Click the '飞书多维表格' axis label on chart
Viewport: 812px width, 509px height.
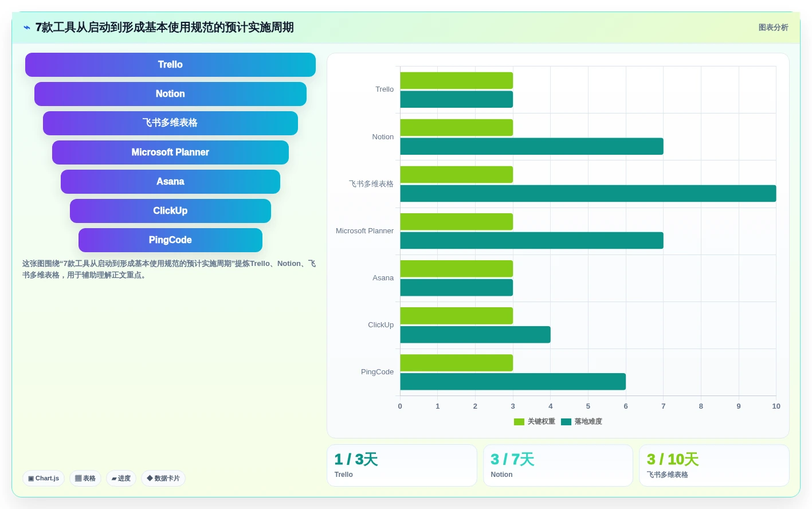[x=371, y=184]
